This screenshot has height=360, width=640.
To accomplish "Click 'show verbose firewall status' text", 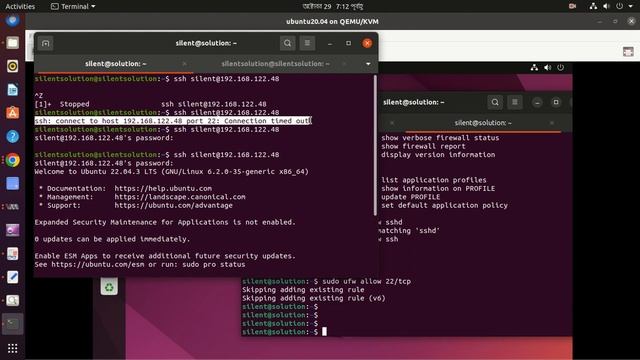I will click(x=440, y=138).
